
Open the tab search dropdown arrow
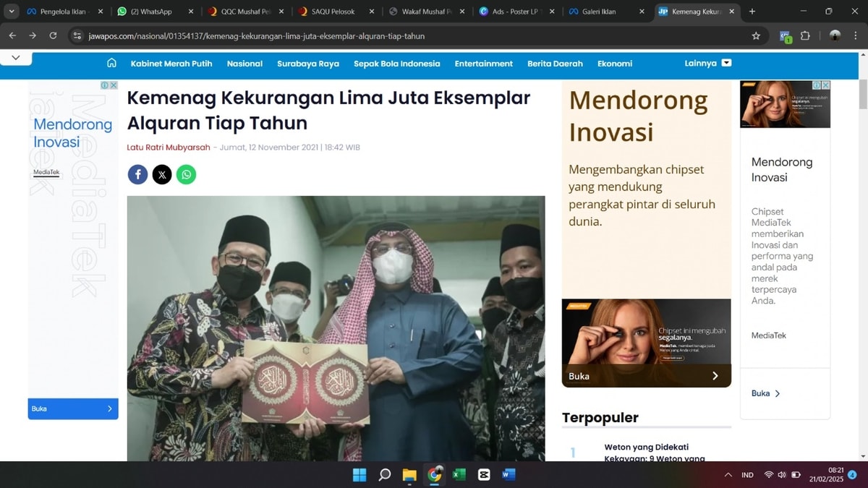pos(12,12)
